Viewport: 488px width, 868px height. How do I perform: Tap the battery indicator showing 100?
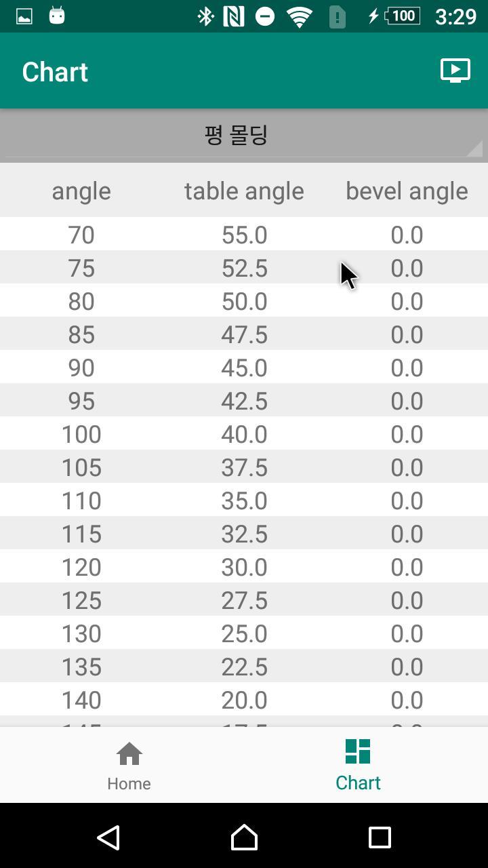pyautogui.click(x=403, y=16)
